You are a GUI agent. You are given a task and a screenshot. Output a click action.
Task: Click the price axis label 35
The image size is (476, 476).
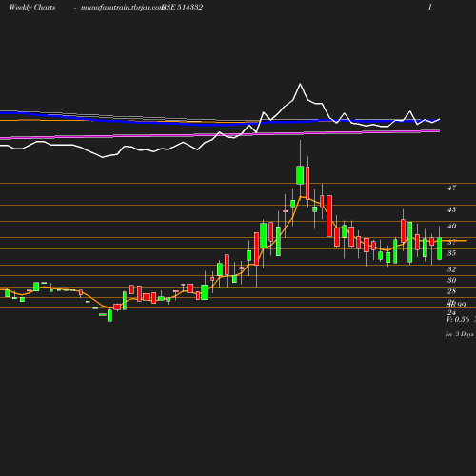[452, 253]
